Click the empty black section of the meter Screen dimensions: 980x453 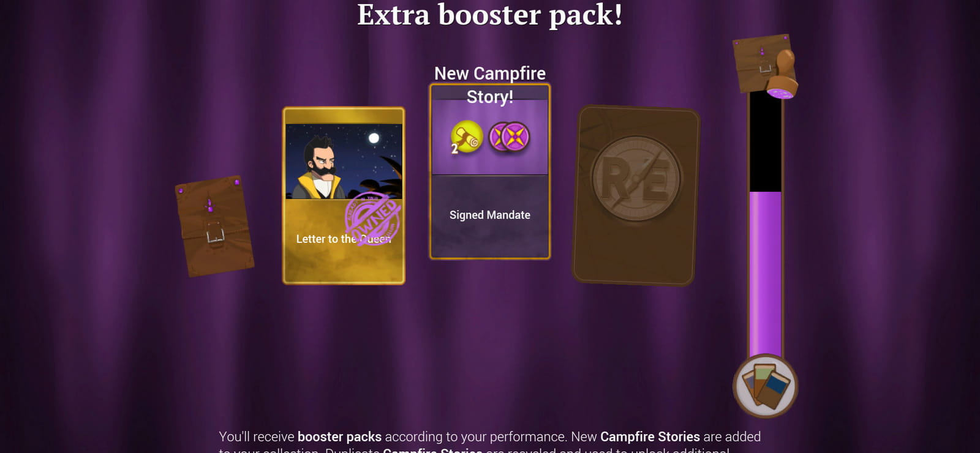point(765,142)
